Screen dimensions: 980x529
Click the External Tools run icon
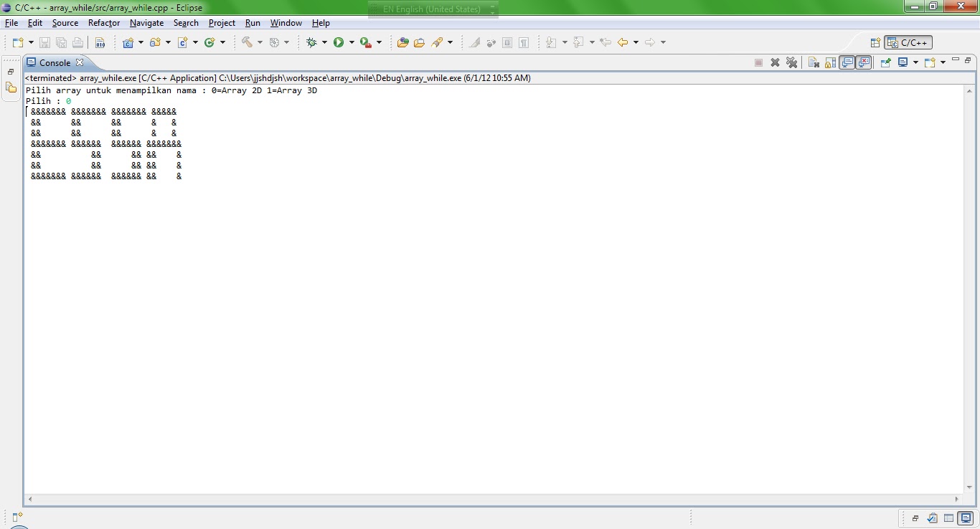[x=366, y=42]
